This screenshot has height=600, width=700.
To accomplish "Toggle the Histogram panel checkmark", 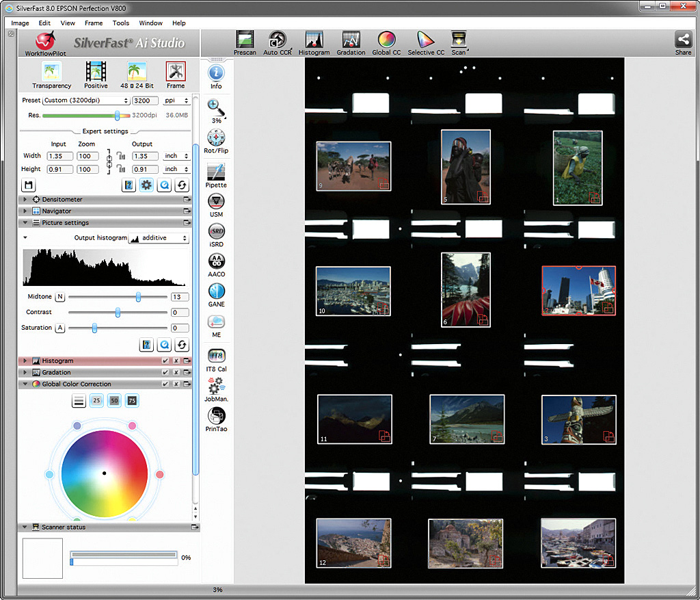I will pyautogui.click(x=165, y=361).
